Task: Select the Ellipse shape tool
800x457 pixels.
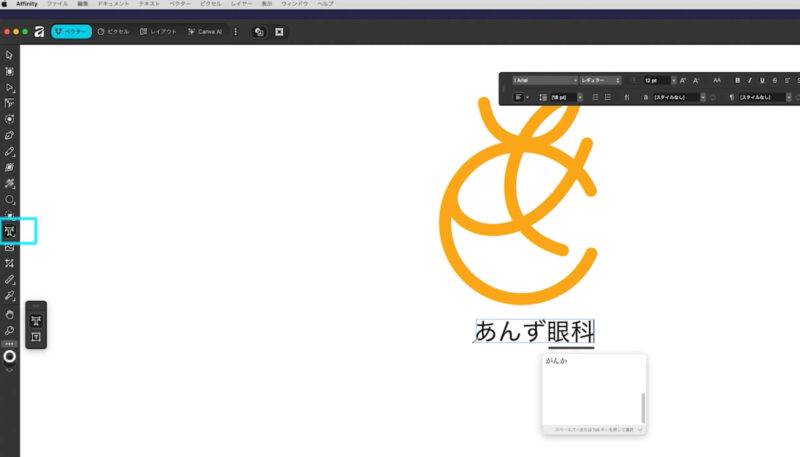Action: (9, 200)
